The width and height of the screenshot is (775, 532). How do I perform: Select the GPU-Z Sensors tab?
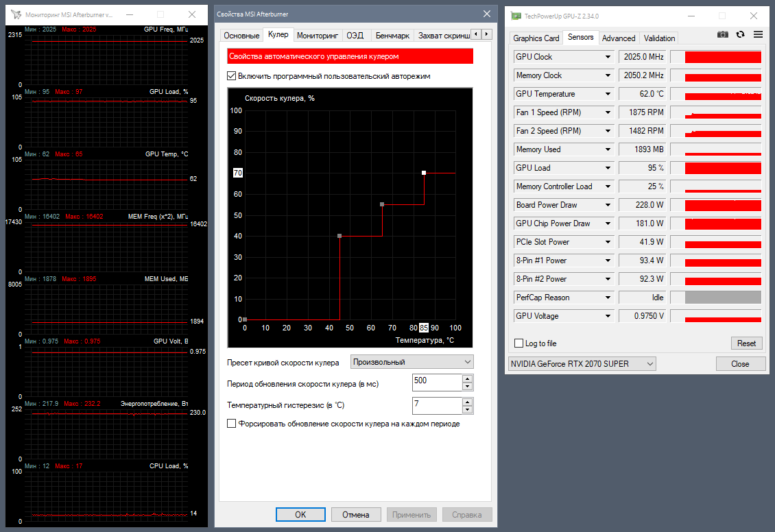point(580,37)
